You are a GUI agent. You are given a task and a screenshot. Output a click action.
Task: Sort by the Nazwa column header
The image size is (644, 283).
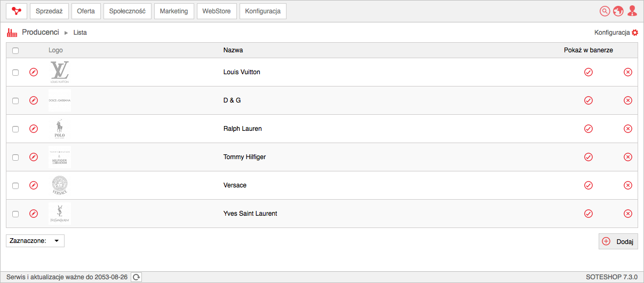point(233,50)
